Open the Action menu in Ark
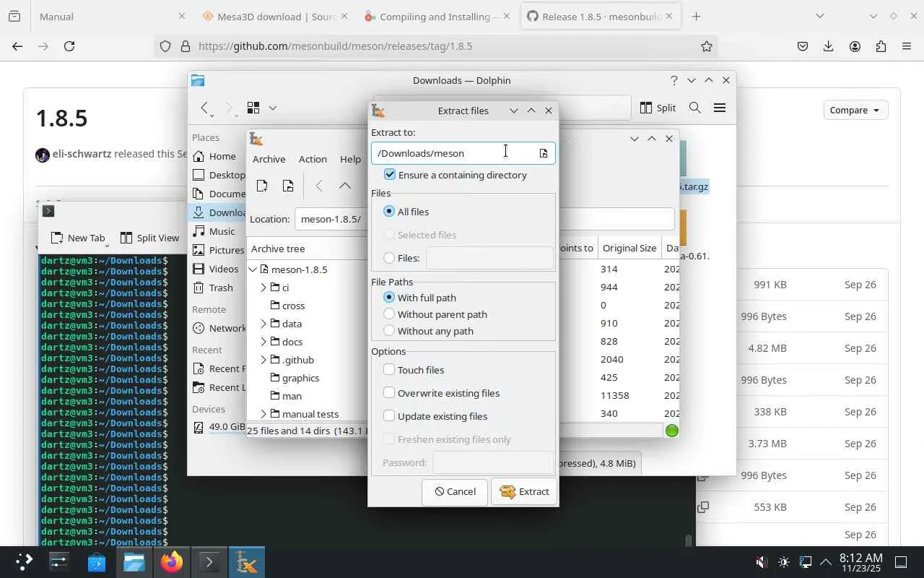The width and height of the screenshot is (924, 578). point(313,159)
